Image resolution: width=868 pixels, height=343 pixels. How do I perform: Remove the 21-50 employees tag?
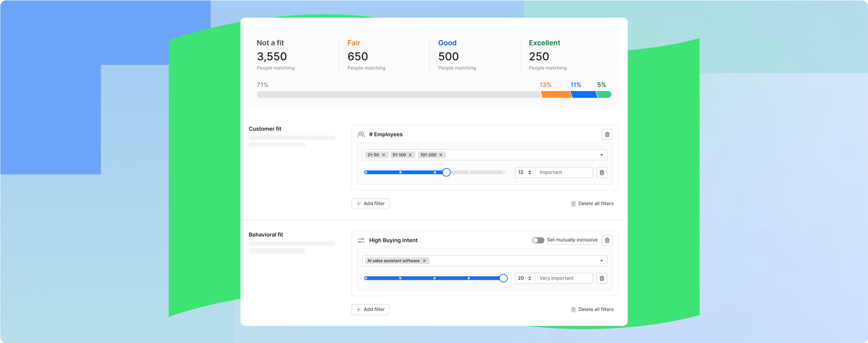384,155
